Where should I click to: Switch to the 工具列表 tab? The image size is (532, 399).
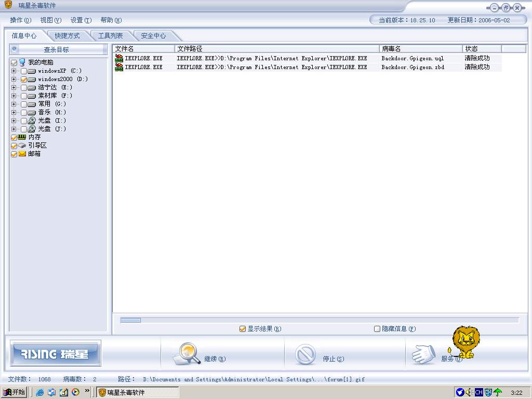pyautogui.click(x=110, y=36)
